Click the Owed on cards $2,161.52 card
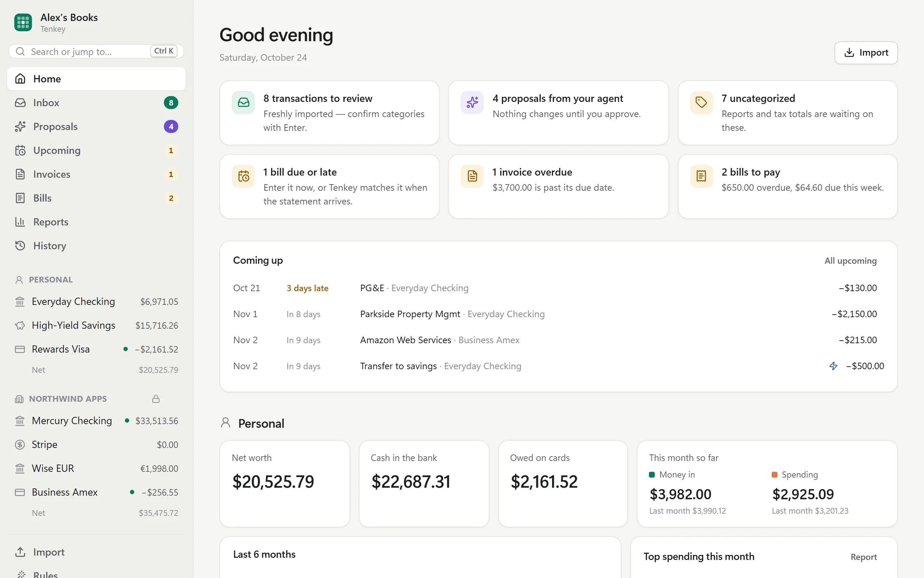 coord(563,483)
